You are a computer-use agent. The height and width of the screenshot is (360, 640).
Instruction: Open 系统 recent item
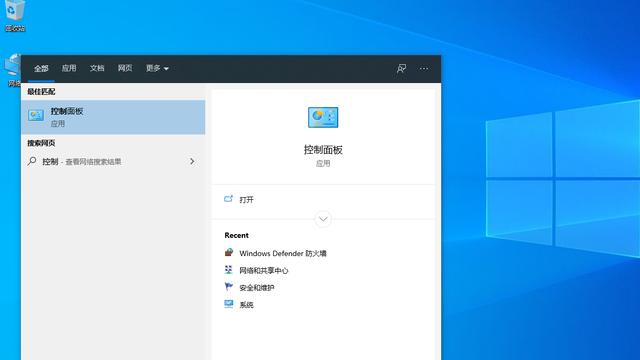(247, 305)
